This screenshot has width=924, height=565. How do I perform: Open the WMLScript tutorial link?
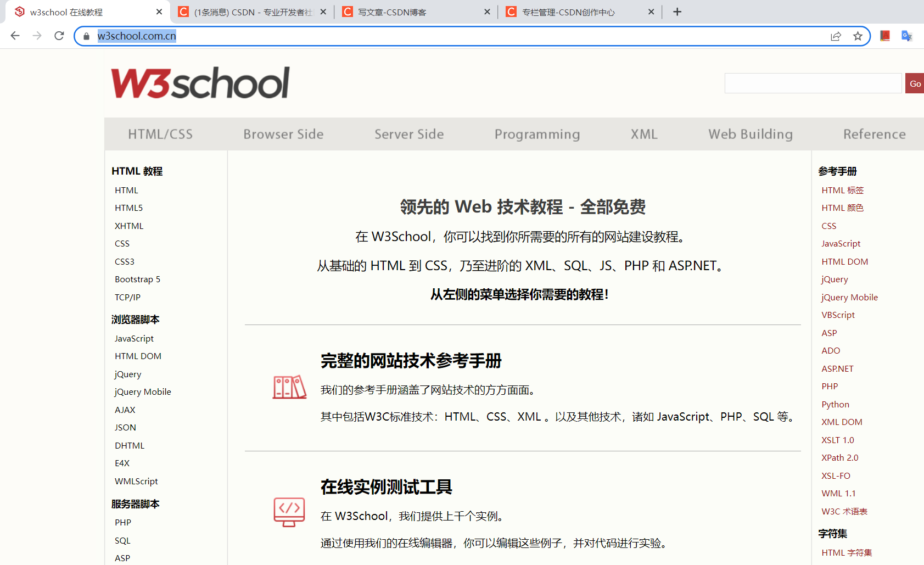pyautogui.click(x=136, y=482)
